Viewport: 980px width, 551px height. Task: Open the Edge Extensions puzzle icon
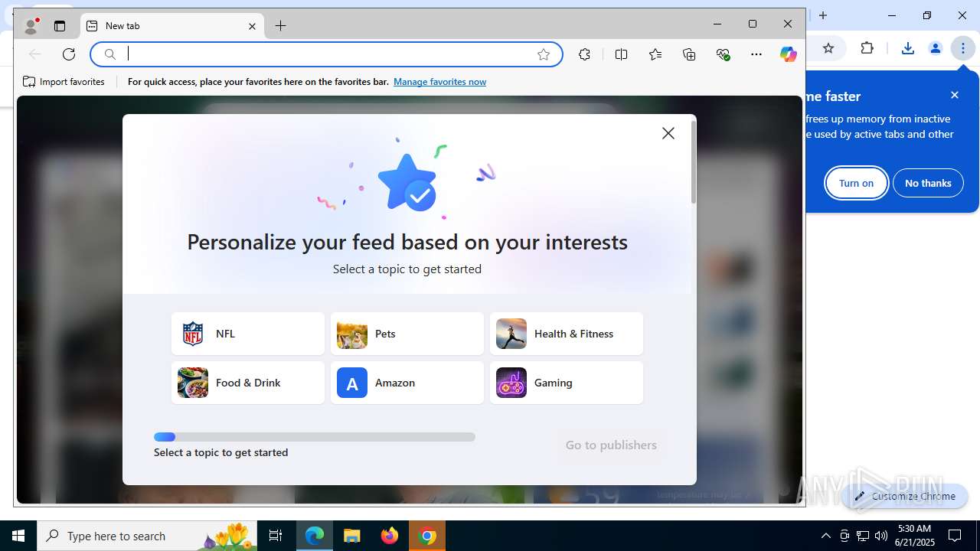585,54
